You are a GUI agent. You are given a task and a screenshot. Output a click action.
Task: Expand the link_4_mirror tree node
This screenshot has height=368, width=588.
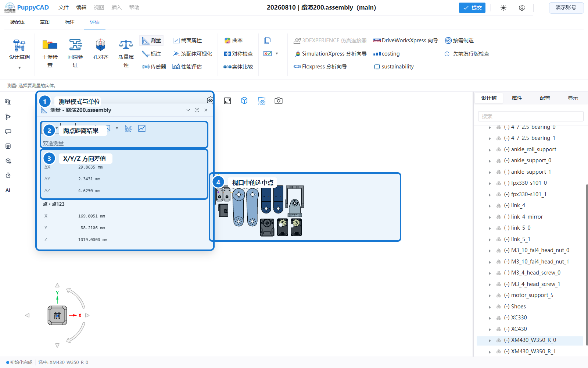coord(490,217)
